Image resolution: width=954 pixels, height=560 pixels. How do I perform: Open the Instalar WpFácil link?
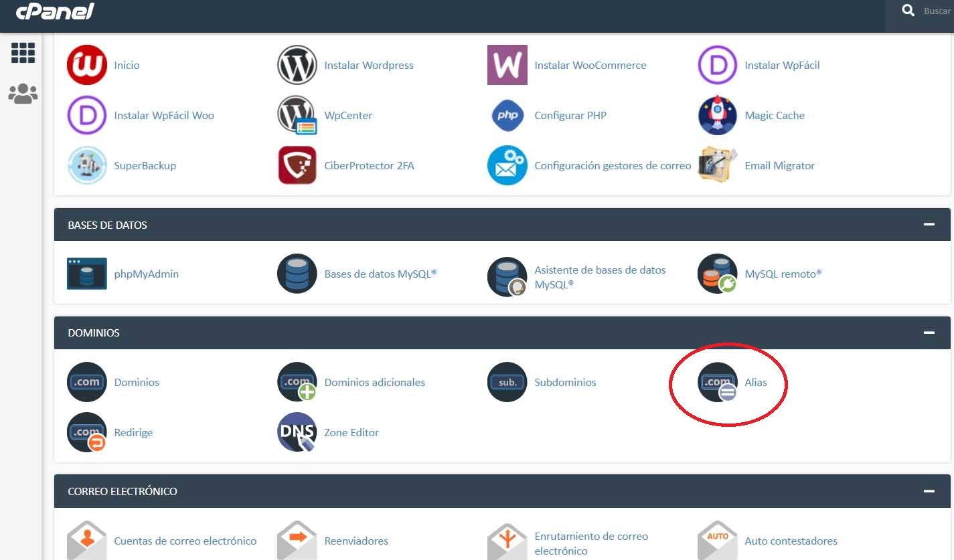tap(782, 65)
